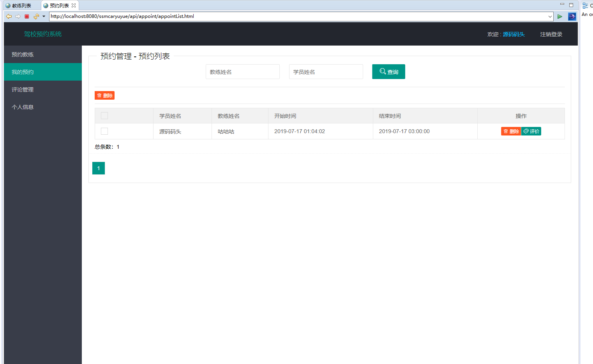
Task: Select 评论管理 from the sidebar
Action: (x=43, y=90)
